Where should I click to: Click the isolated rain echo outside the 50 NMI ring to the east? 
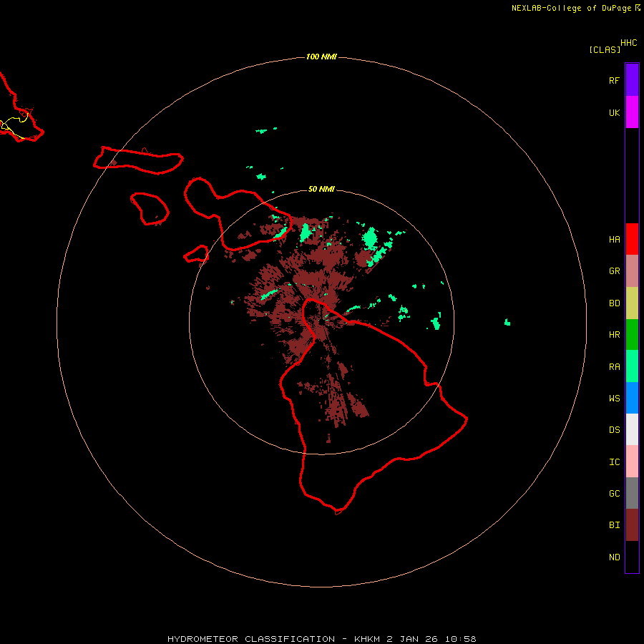507,323
